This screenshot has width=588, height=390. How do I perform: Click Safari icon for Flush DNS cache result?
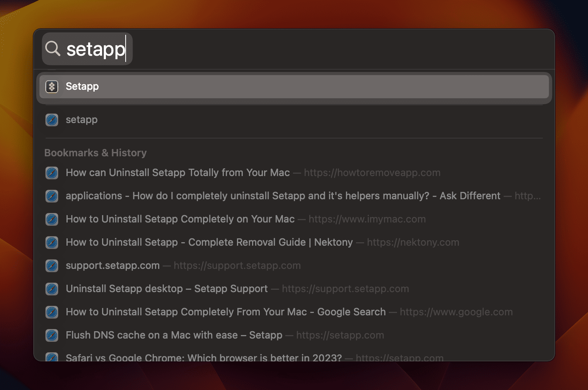coord(52,335)
